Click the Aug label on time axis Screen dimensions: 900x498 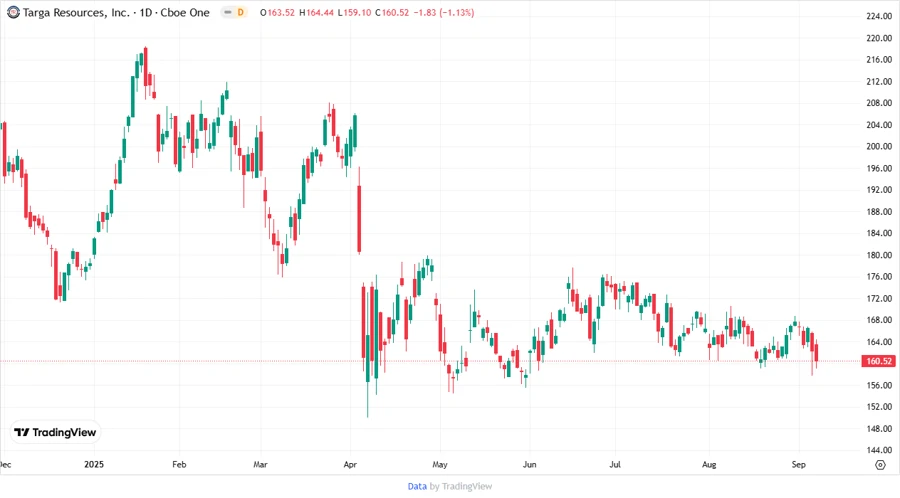(x=709, y=464)
